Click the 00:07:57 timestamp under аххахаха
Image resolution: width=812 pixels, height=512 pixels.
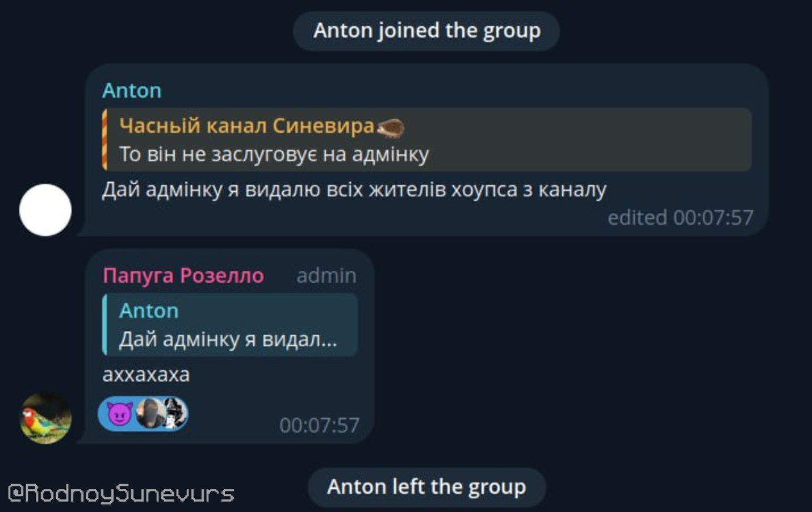(x=319, y=425)
